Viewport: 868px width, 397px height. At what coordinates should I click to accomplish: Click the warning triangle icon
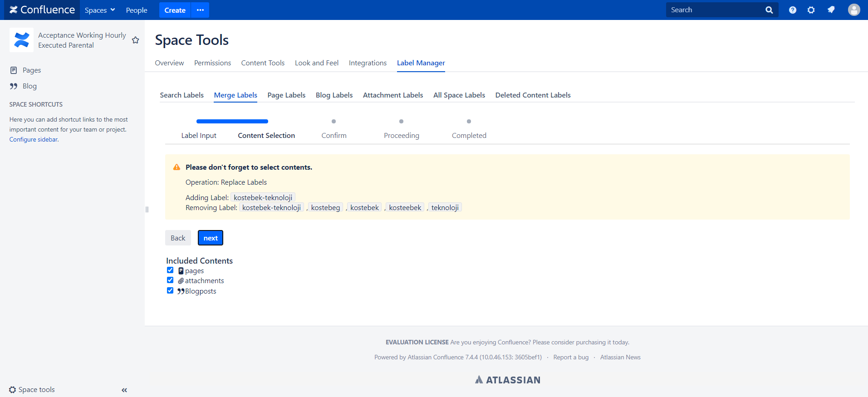tap(177, 167)
